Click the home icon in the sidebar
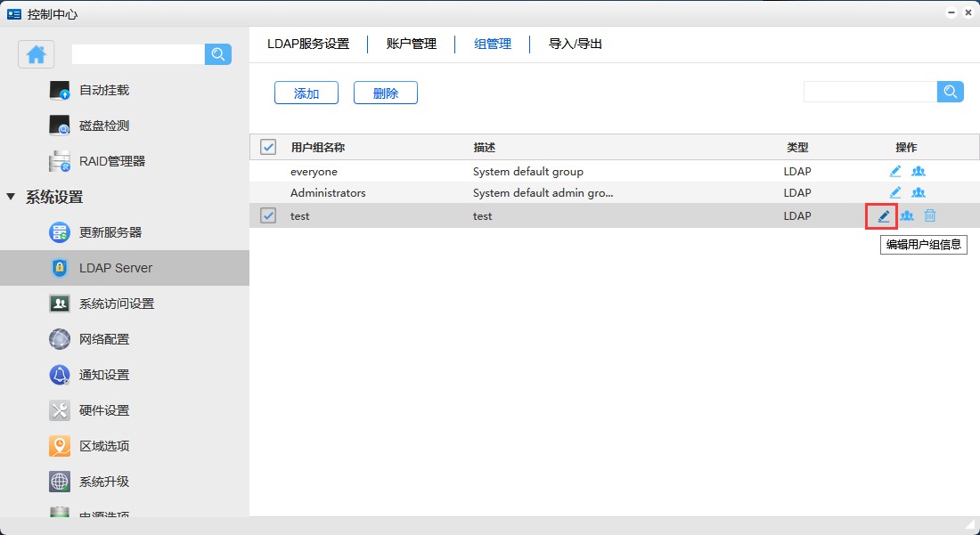980x535 pixels. pyautogui.click(x=37, y=54)
